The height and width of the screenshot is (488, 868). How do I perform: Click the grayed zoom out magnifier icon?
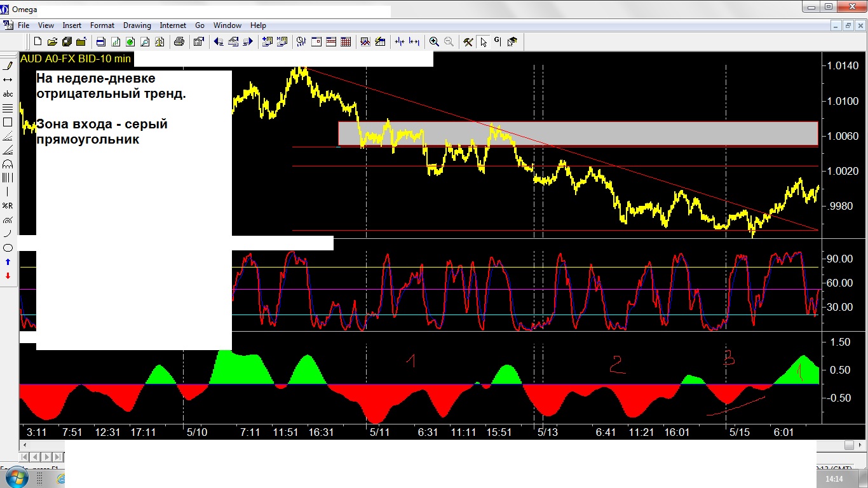(449, 42)
